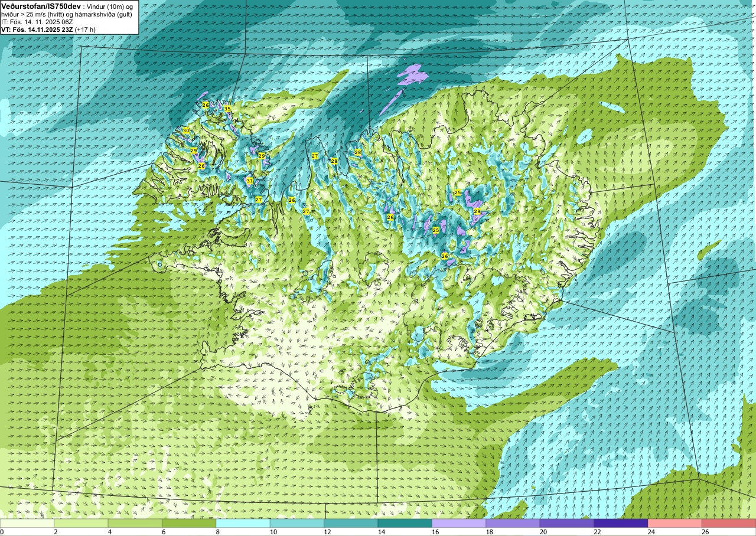This screenshot has width=756, height=536.
Task: Click the 2–4 m/s legend color swatch
Action: point(81,523)
